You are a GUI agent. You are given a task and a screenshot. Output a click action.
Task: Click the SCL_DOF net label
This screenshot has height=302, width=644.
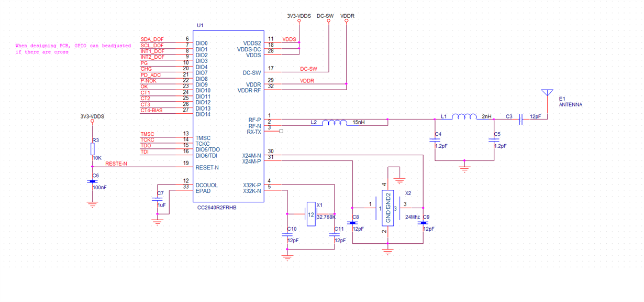pyautogui.click(x=152, y=46)
